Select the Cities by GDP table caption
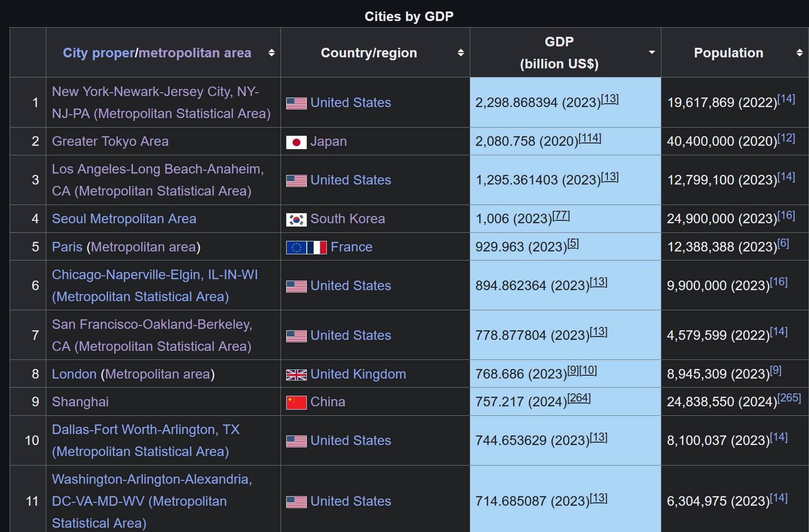 [409, 16]
